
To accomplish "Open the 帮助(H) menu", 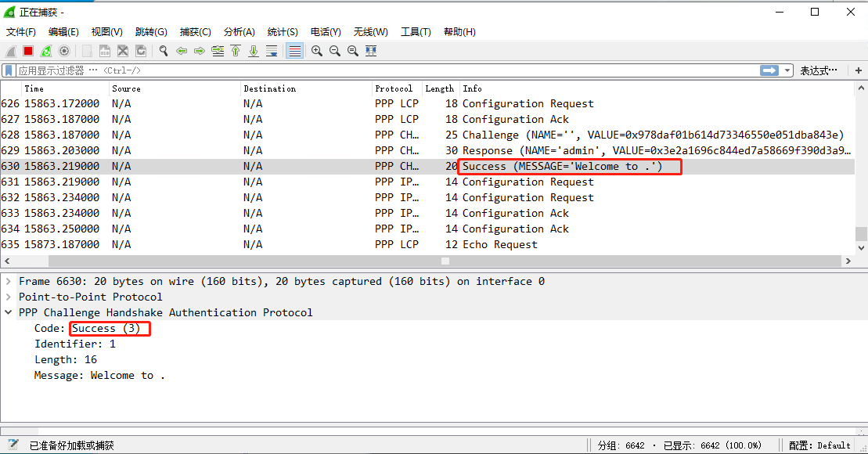I will pos(459,32).
